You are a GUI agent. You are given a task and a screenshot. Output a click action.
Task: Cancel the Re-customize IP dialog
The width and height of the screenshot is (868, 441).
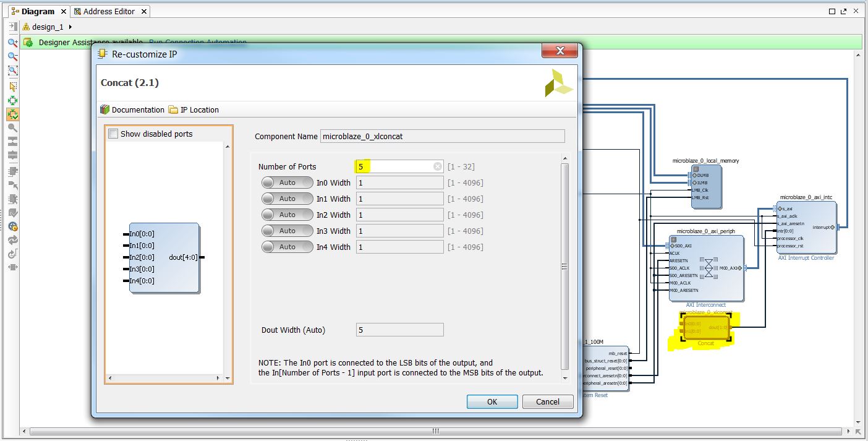[548, 401]
